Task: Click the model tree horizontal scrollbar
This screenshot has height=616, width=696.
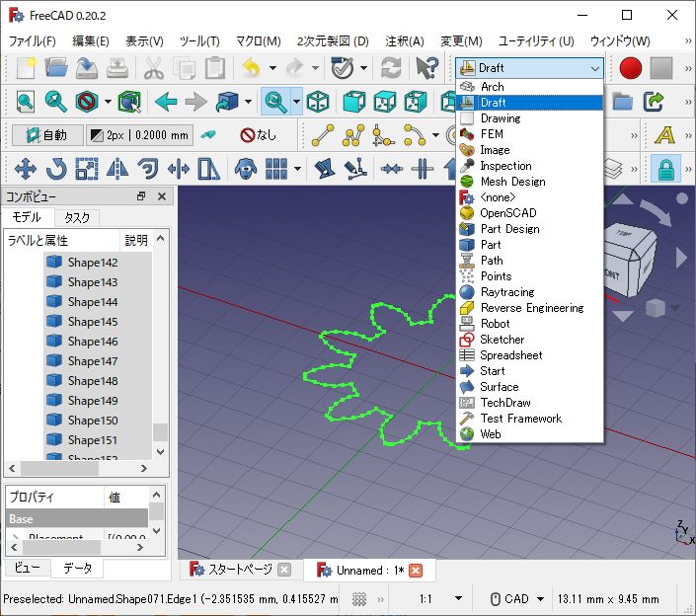Action: pos(59,468)
